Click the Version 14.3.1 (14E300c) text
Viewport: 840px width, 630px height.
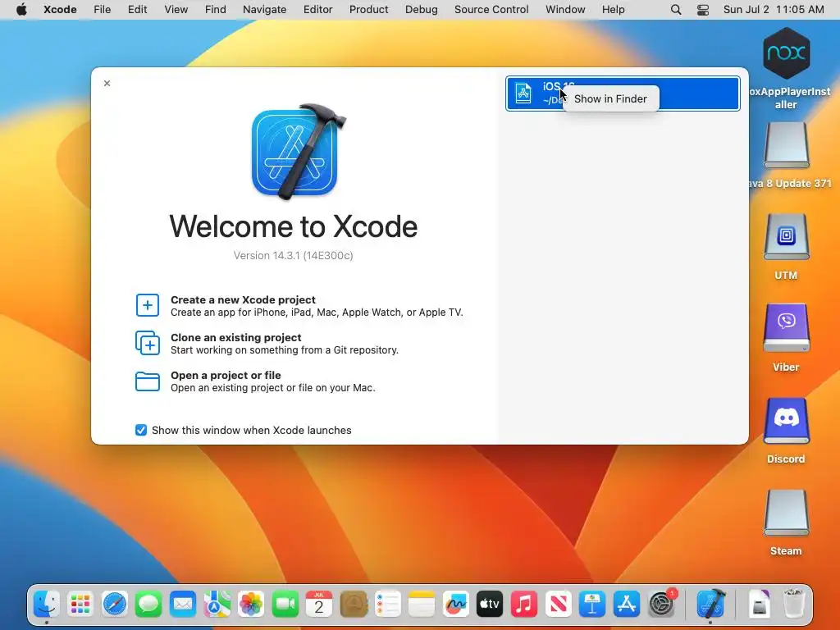293,256
